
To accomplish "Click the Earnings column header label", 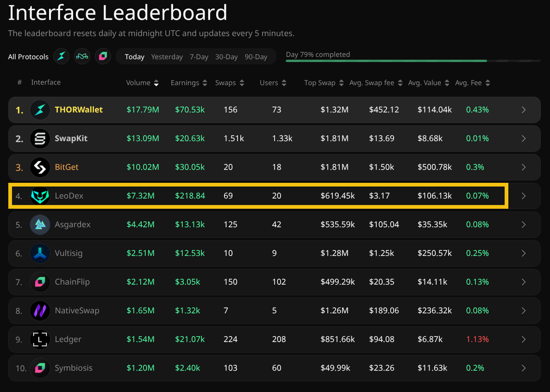I will click(x=185, y=83).
